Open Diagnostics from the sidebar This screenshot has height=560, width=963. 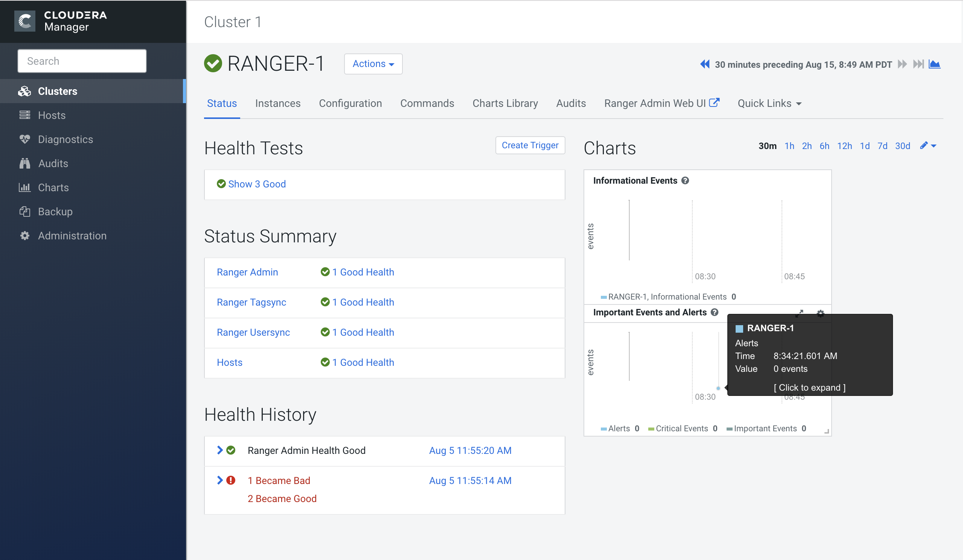[x=66, y=139]
